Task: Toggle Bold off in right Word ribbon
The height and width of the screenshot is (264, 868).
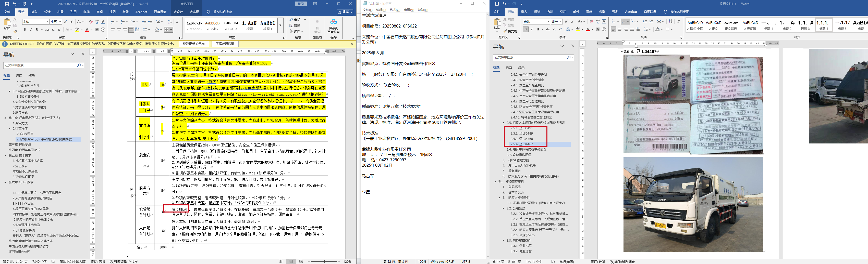Action: coord(525,30)
